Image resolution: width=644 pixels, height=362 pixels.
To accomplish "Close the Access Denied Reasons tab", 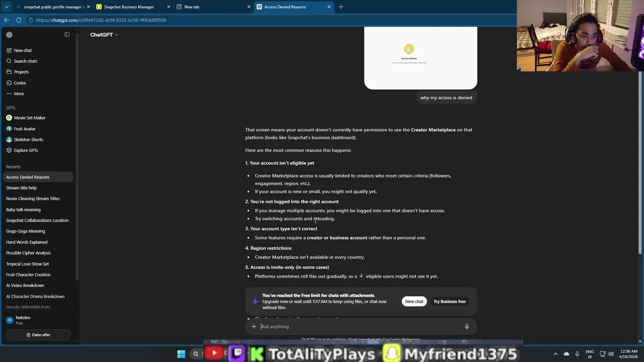I will coord(329,7).
